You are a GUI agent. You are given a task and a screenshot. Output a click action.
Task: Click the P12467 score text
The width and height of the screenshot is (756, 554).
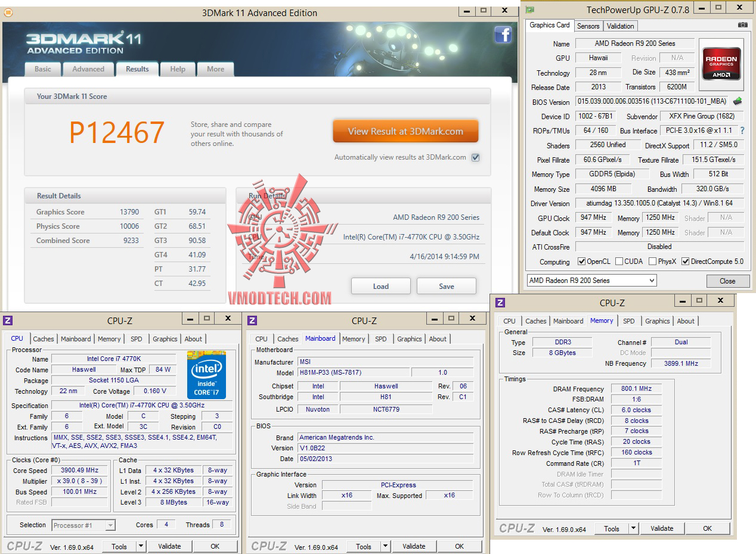(117, 132)
